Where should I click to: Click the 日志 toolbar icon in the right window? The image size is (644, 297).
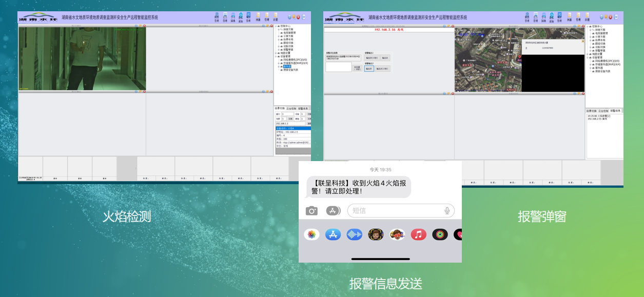tap(587, 17)
